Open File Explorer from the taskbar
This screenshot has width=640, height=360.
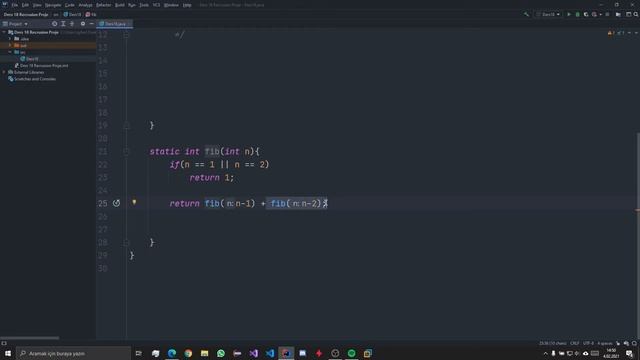click(x=204, y=353)
